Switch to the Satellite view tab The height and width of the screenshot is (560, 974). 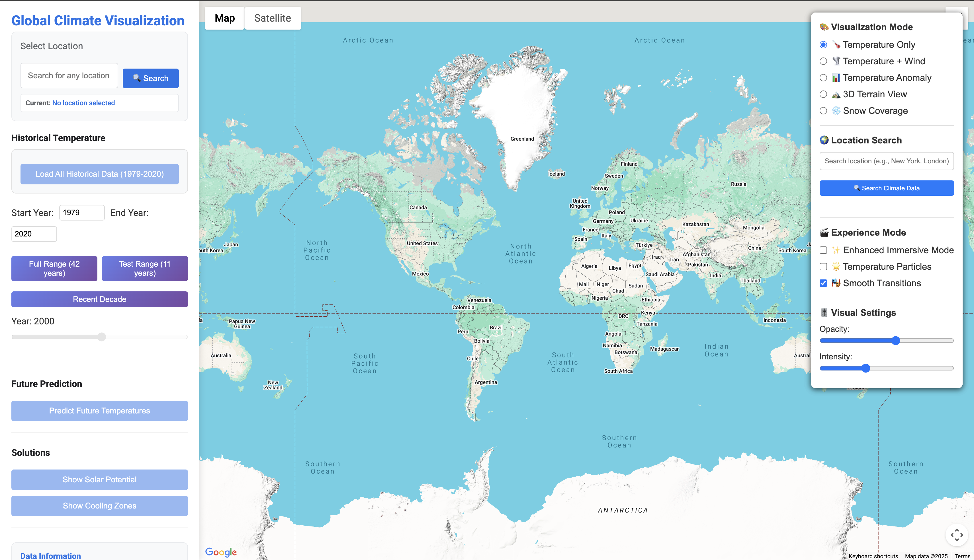coord(272,18)
